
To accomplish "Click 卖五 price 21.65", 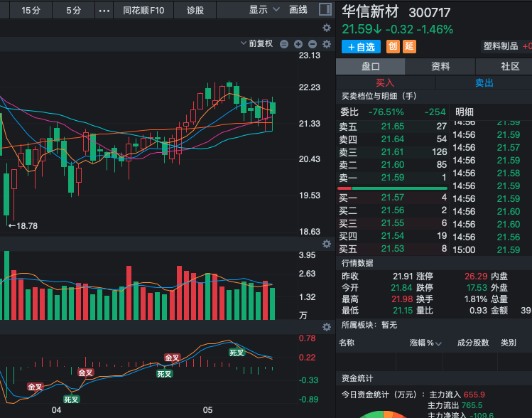I will [393, 127].
